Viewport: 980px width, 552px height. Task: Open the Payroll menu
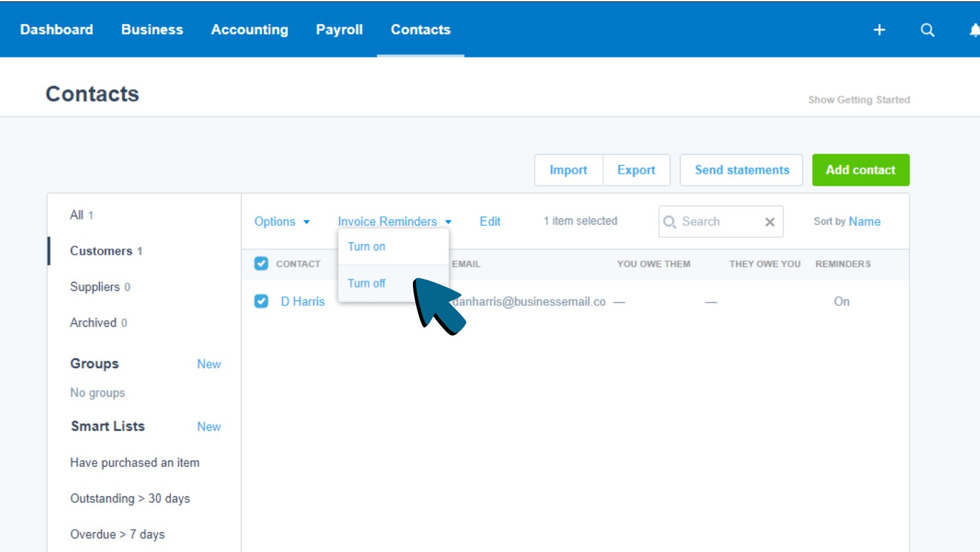(339, 29)
